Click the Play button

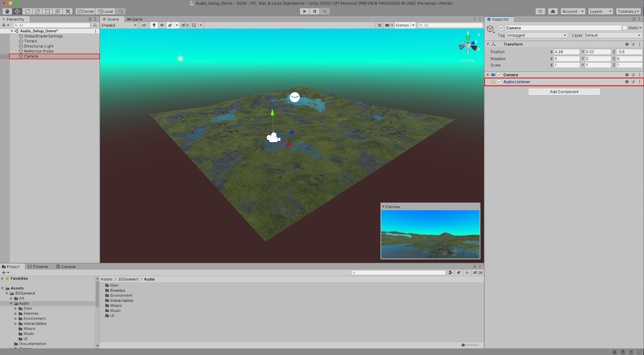(x=305, y=11)
